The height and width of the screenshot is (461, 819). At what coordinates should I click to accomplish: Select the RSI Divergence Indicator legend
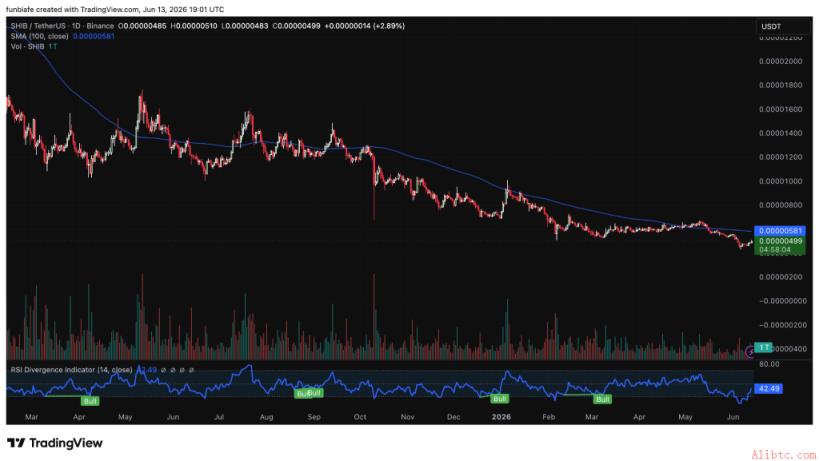[72, 370]
